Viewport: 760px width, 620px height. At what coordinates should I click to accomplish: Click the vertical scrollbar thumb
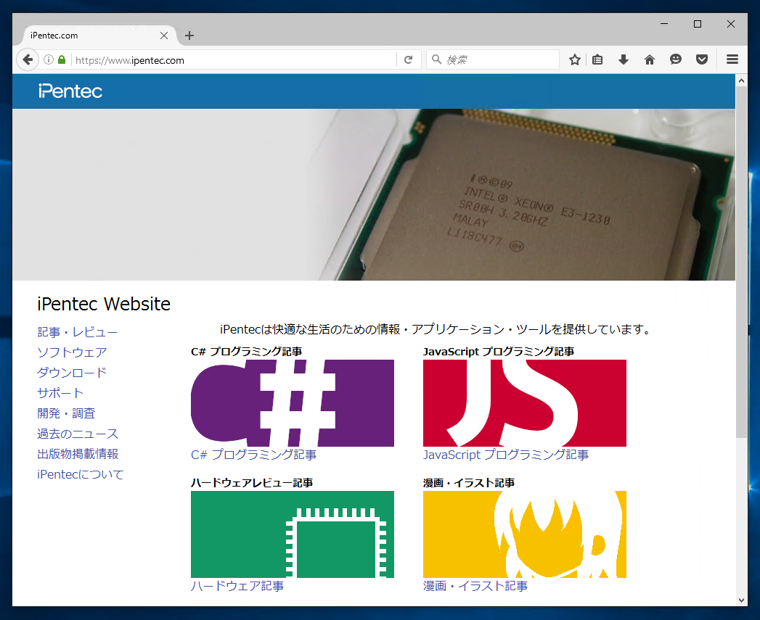(x=741, y=262)
